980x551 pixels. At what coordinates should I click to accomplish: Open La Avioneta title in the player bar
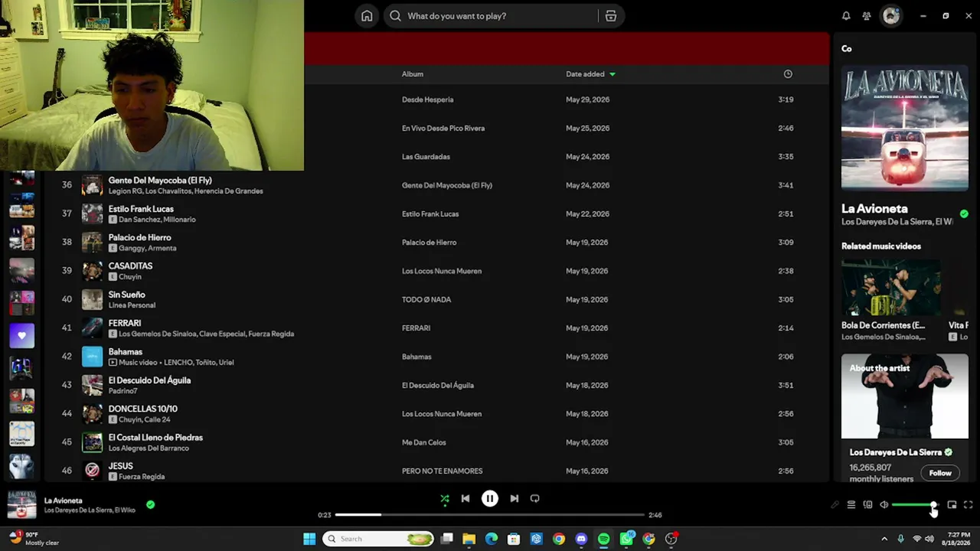63,500
